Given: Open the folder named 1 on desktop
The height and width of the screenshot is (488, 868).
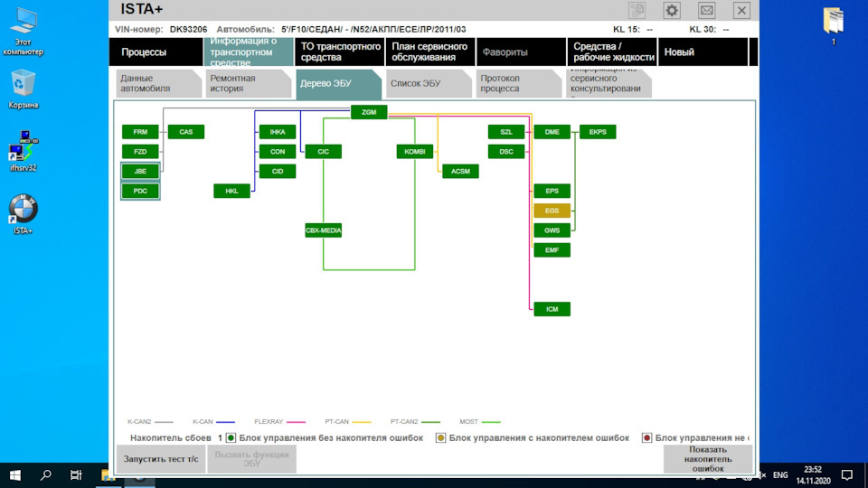Looking at the screenshot, I should [833, 26].
